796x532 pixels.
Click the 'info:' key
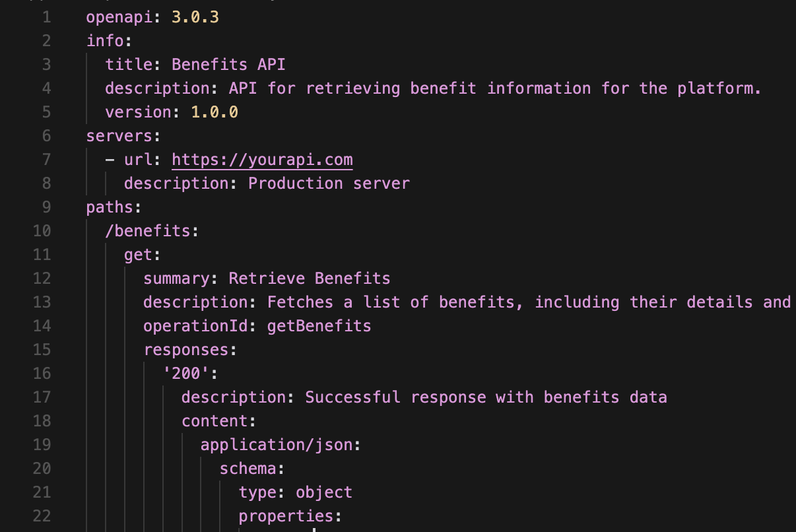click(x=110, y=41)
